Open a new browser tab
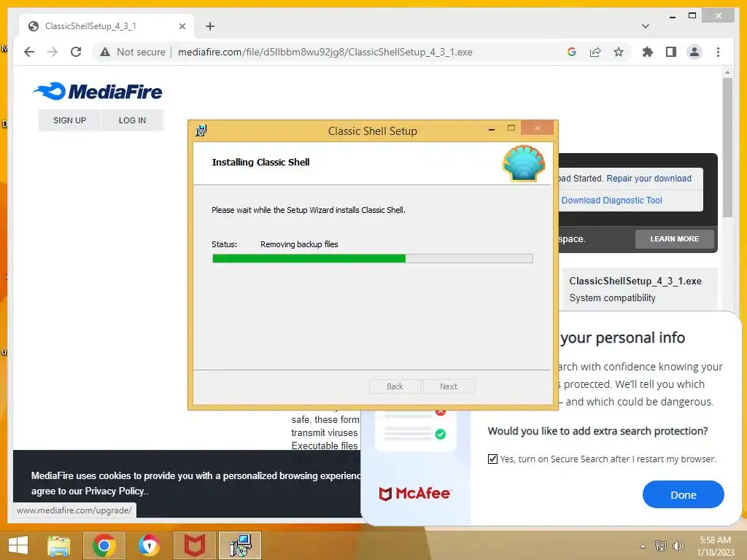 (210, 26)
